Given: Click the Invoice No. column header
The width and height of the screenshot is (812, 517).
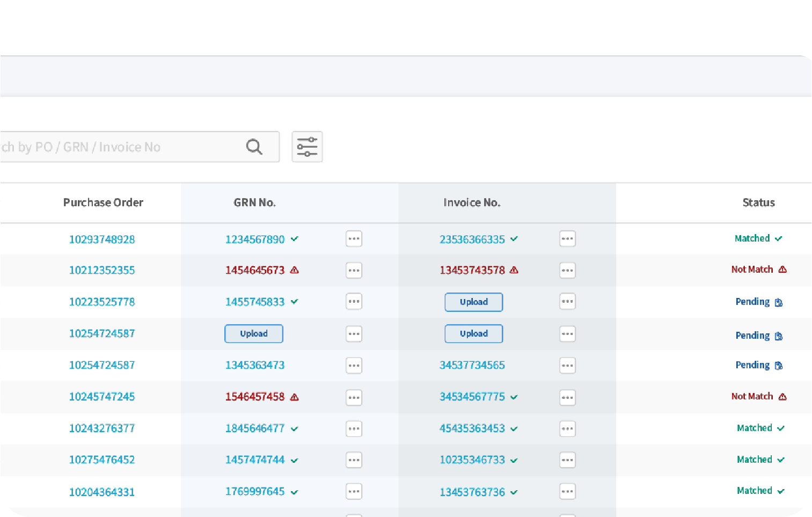Looking at the screenshot, I should point(472,202).
